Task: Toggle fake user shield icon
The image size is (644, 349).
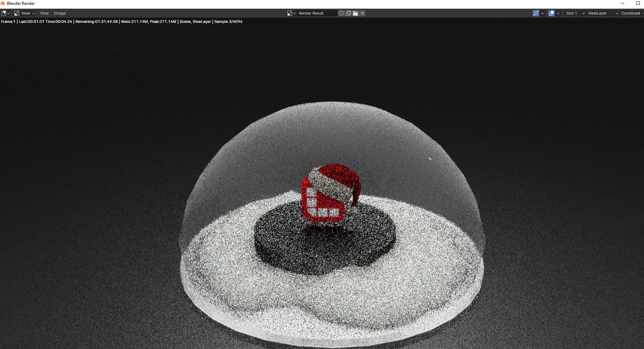Action: (341, 13)
